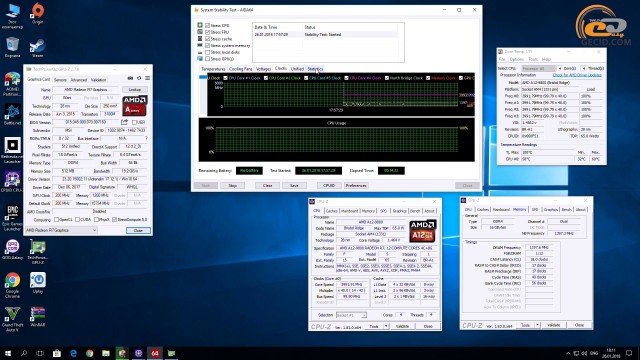Open WinRAR desktop shortcut

(x=38, y=317)
